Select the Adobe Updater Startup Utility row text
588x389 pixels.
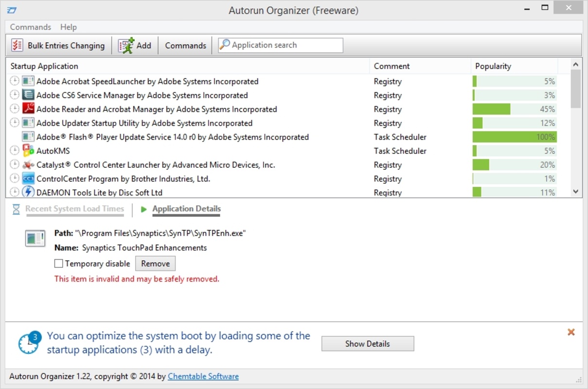pyautogui.click(x=144, y=123)
